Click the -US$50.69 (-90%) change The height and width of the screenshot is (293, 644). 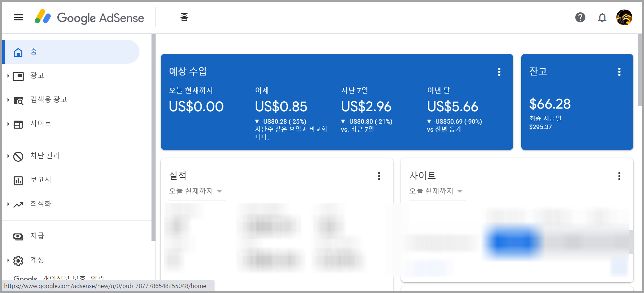(454, 122)
